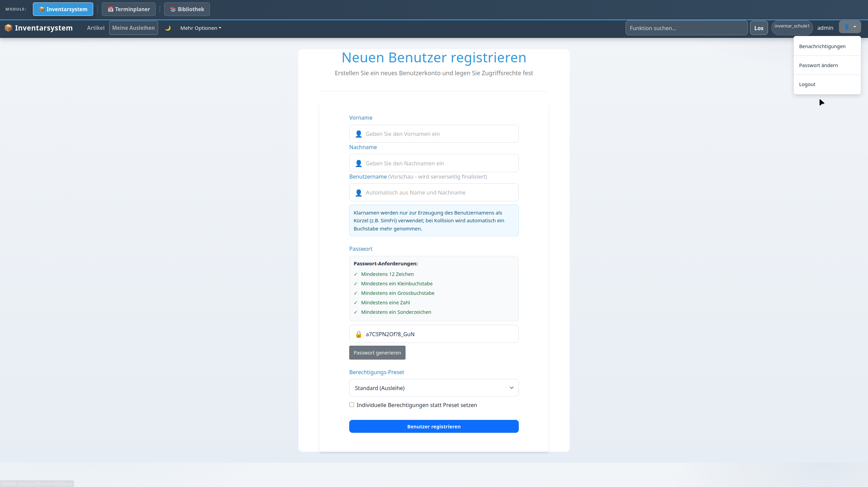Click the Passwort generieren button
Screen dimensions: 868x487
coord(377,352)
